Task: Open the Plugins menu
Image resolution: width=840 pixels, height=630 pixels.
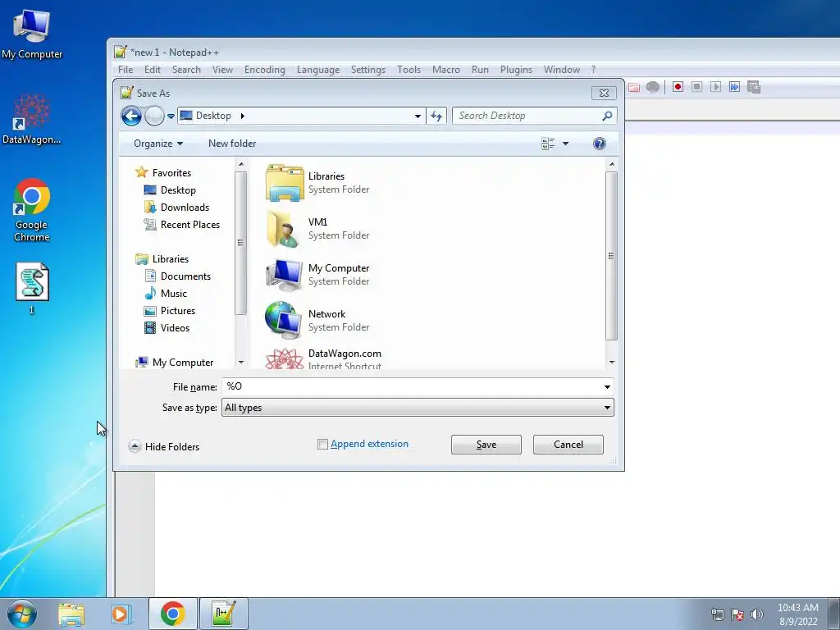Action: 516,70
